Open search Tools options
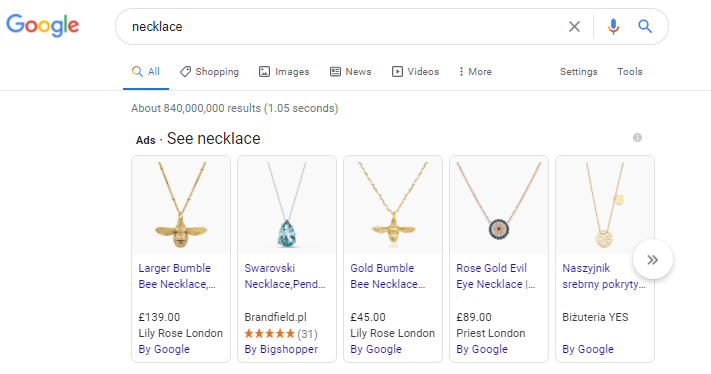This screenshot has width=711, height=374. tap(629, 72)
